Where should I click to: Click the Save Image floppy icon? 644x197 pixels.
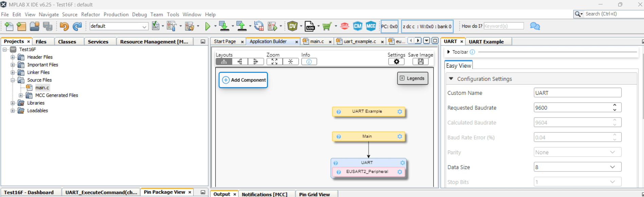click(420, 61)
